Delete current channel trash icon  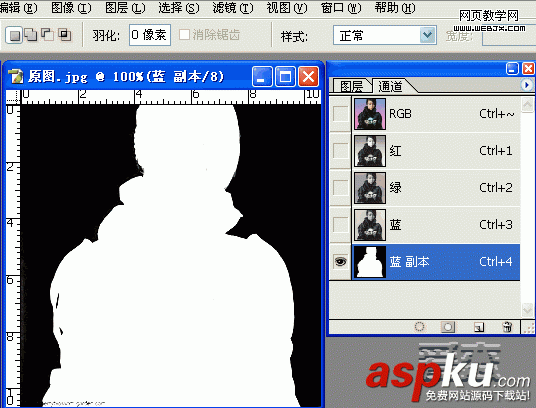pos(508,327)
